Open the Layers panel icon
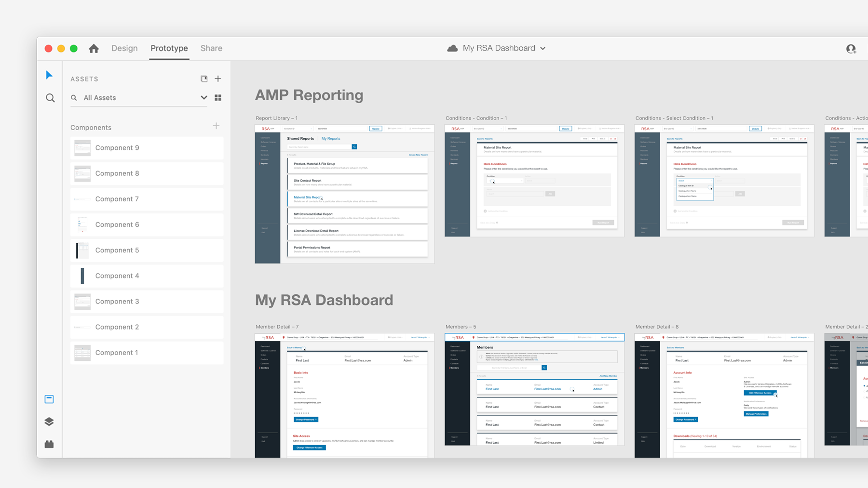 coord(49,422)
